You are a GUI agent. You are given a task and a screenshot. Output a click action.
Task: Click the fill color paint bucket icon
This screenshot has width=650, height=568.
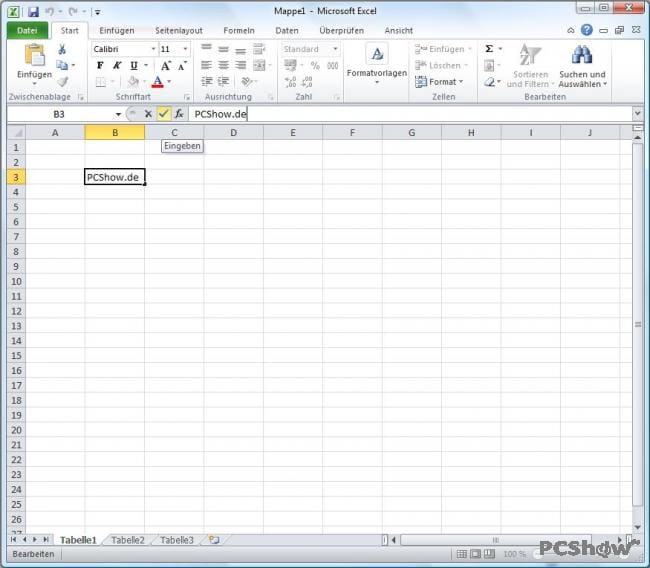(x=133, y=82)
